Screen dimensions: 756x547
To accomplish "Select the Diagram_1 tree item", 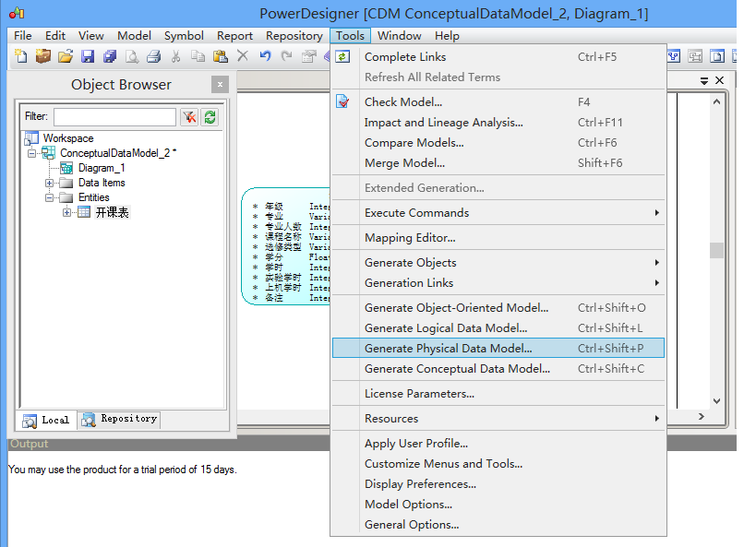I will click(x=102, y=168).
